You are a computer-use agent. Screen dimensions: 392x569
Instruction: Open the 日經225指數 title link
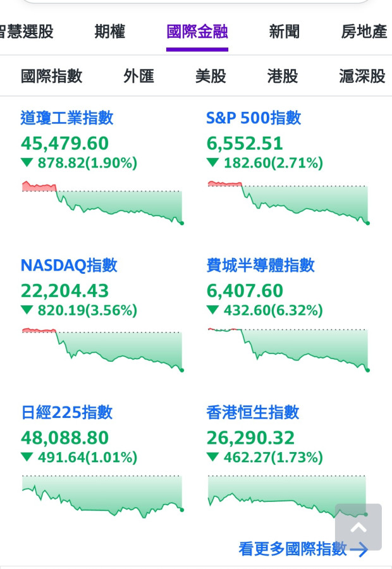pyautogui.click(x=66, y=412)
